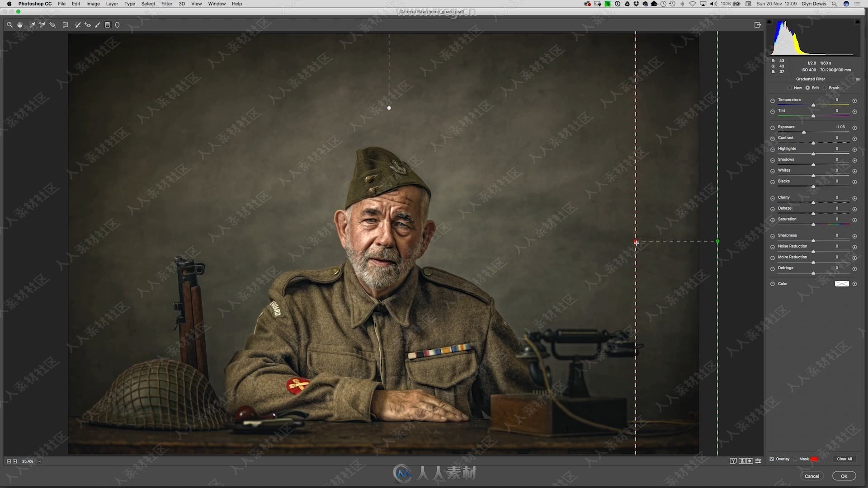Open the File menu
Image resolution: width=868 pixels, height=488 pixels.
61,4
